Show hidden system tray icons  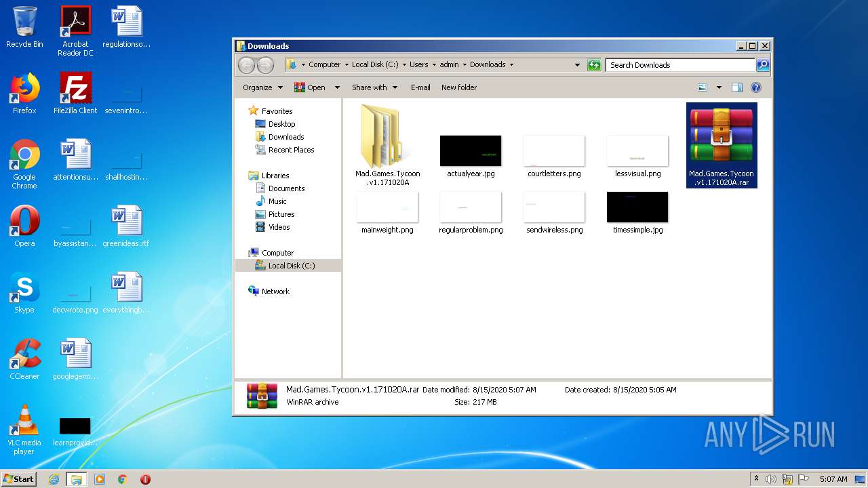(756, 479)
